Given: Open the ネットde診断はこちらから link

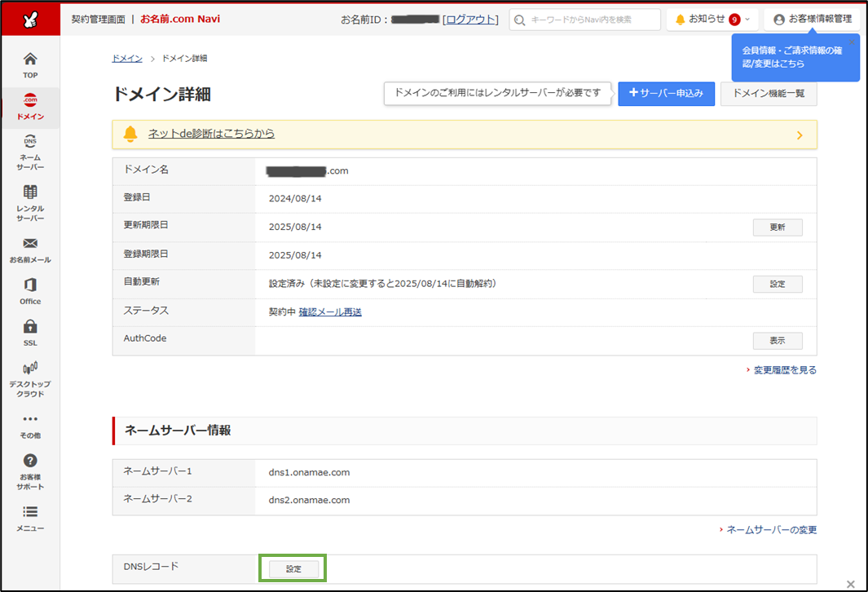Looking at the screenshot, I should click(x=211, y=134).
